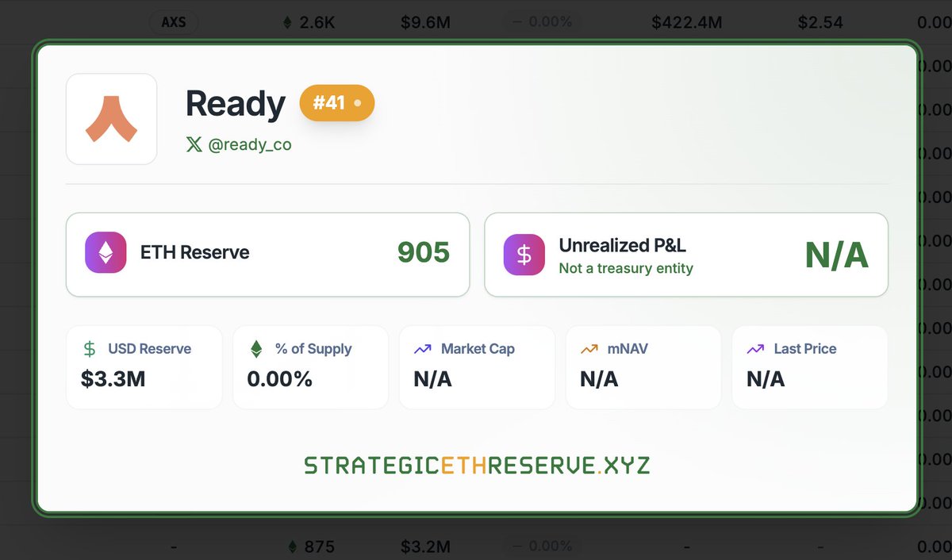Click the green dollar icon beside USD Reserve
Image resolution: width=952 pixels, height=560 pixels.
point(90,349)
